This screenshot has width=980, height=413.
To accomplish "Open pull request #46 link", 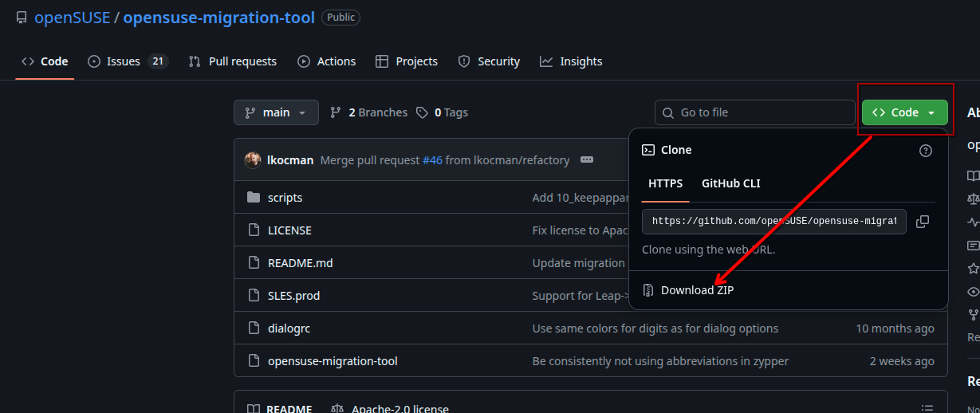I will coord(432,160).
